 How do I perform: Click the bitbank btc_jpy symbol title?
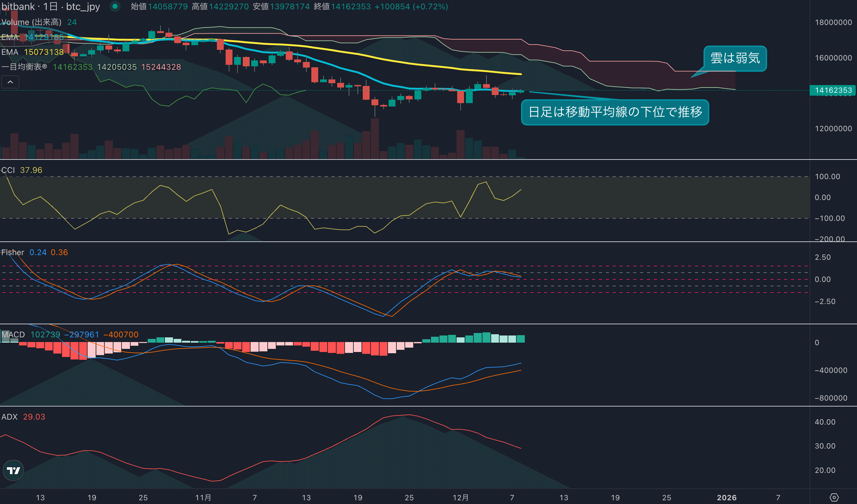[x=51, y=7]
